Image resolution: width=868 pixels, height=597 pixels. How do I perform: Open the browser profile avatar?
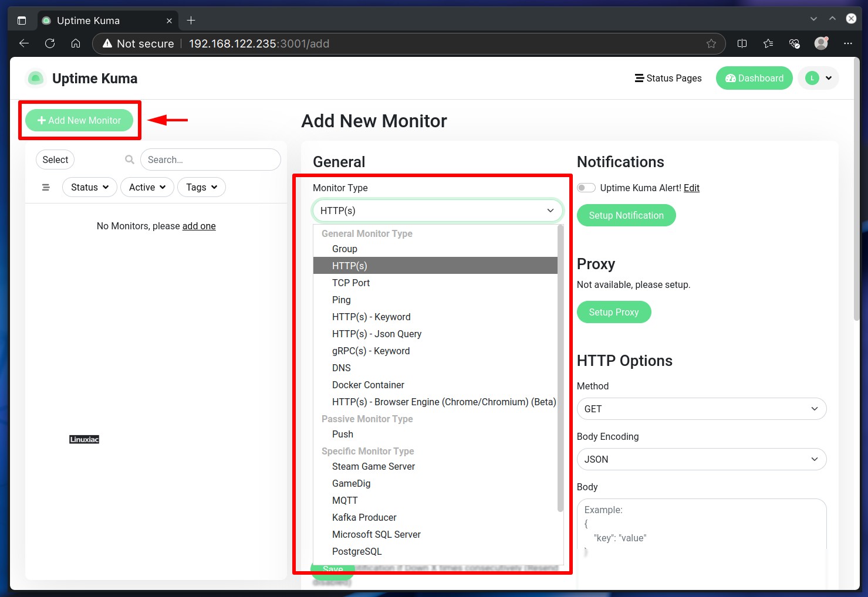pyautogui.click(x=821, y=43)
